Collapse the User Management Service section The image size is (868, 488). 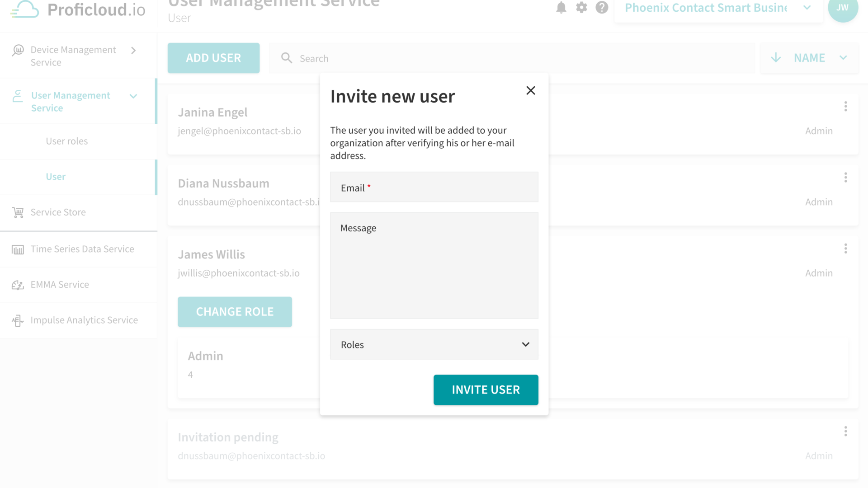click(x=133, y=96)
